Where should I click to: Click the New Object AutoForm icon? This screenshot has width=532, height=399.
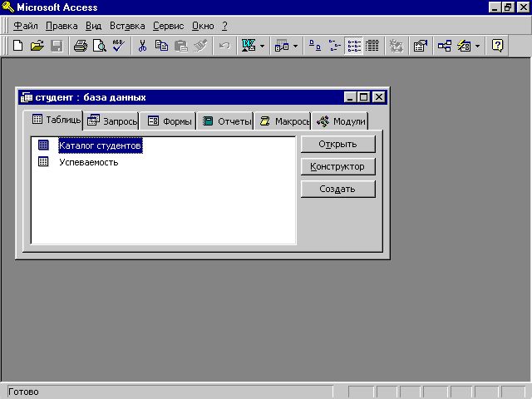click(464, 46)
